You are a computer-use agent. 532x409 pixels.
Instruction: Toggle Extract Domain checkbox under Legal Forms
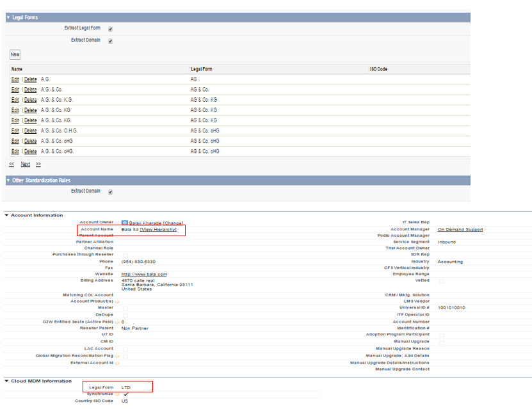pyautogui.click(x=110, y=41)
